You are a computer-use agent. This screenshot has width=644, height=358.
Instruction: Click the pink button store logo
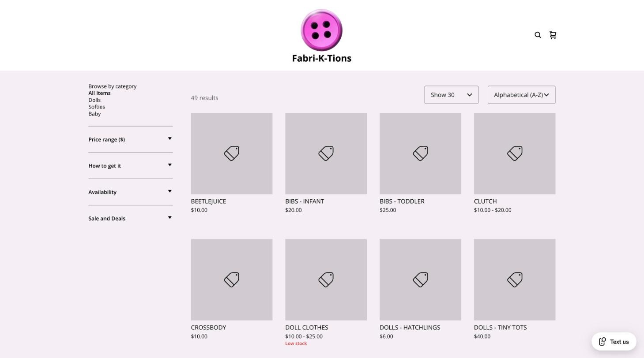pyautogui.click(x=322, y=30)
